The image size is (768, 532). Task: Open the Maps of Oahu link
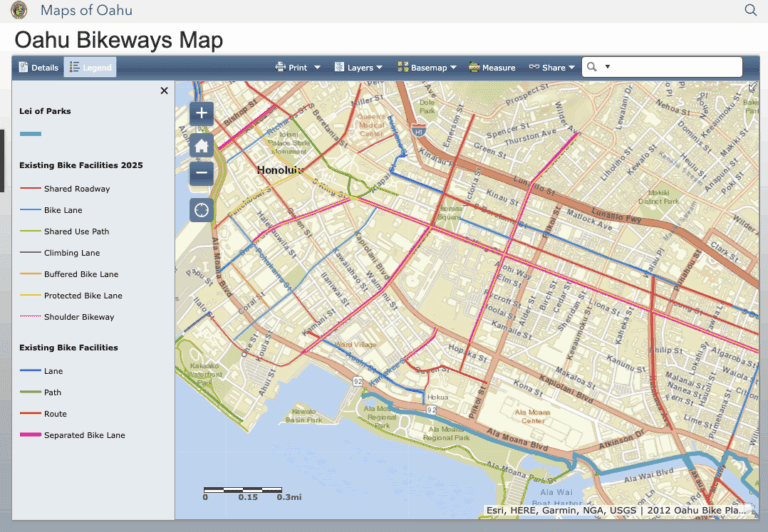pos(86,10)
